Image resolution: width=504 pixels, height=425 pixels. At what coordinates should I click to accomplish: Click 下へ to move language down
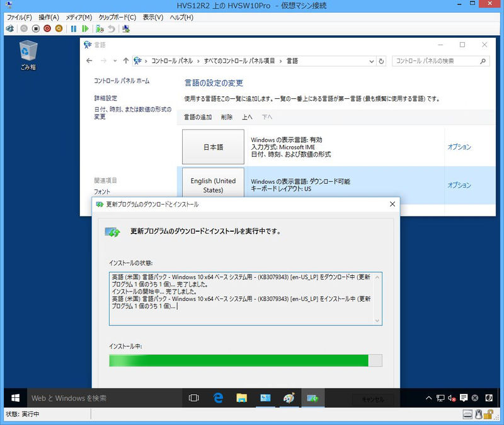point(266,117)
